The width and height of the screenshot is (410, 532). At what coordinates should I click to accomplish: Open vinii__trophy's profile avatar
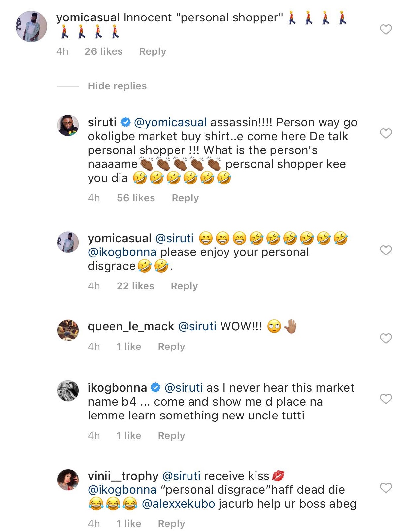coord(68,480)
